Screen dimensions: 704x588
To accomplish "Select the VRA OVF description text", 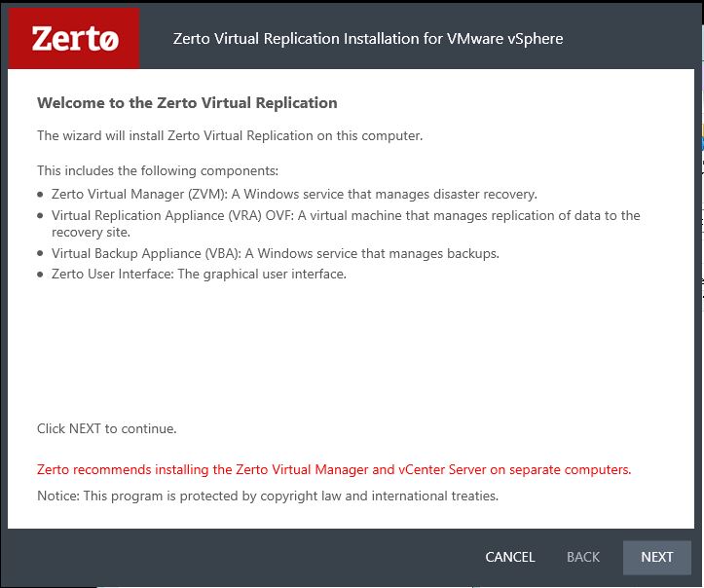I will [346, 224].
